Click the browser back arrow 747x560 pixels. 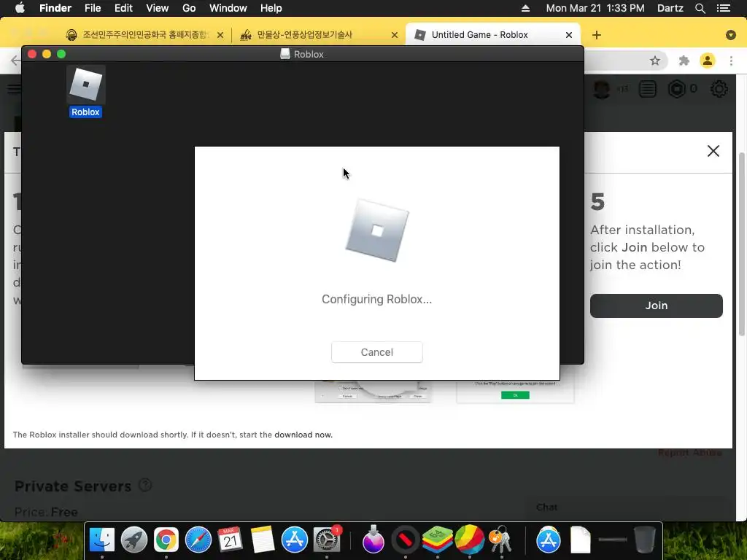point(15,61)
